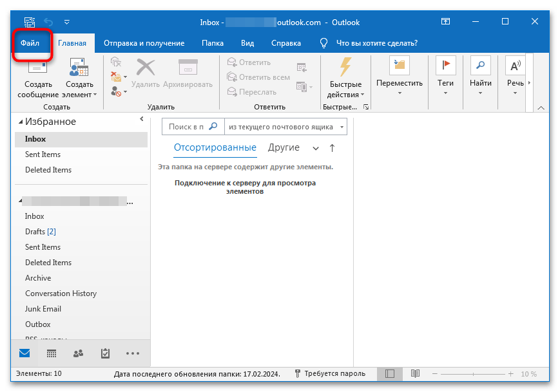Select Deleted Items under Избранное
560x392 pixels.
click(81, 170)
